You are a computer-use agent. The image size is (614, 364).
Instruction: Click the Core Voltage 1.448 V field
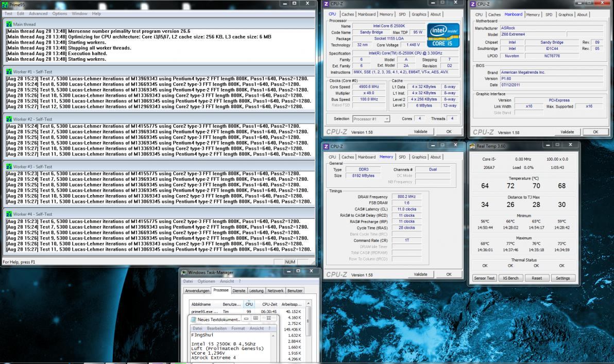[x=412, y=45]
